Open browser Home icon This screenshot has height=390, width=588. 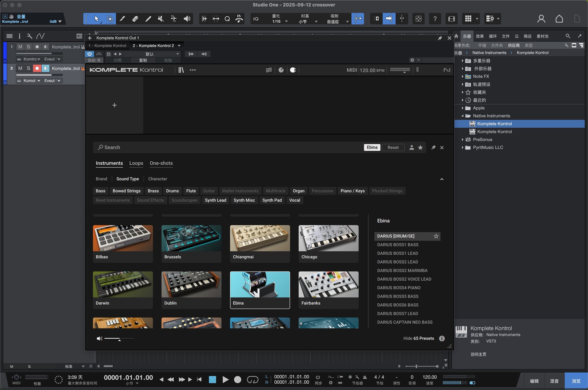pyautogui.click(x=456, y=36)
